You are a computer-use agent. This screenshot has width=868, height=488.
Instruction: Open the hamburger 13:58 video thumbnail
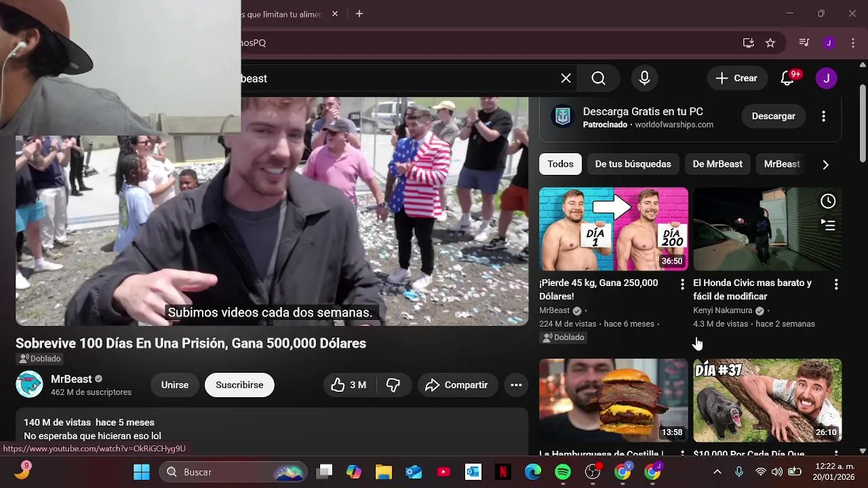(x=614, y=401)
